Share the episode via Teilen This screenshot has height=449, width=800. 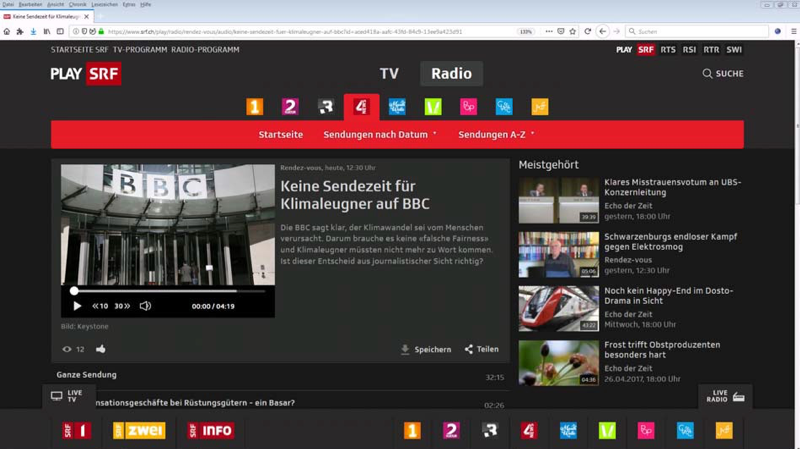click(x=481, y=349)
